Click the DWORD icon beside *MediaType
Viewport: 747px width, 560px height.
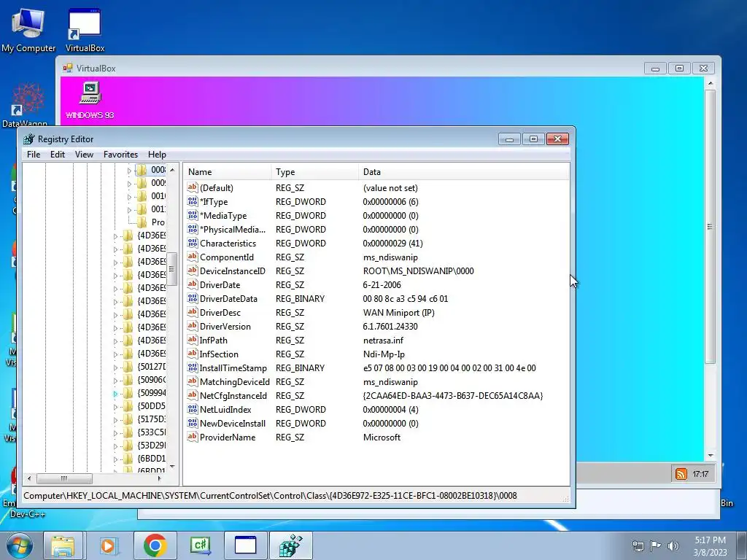tap(193, 215)
